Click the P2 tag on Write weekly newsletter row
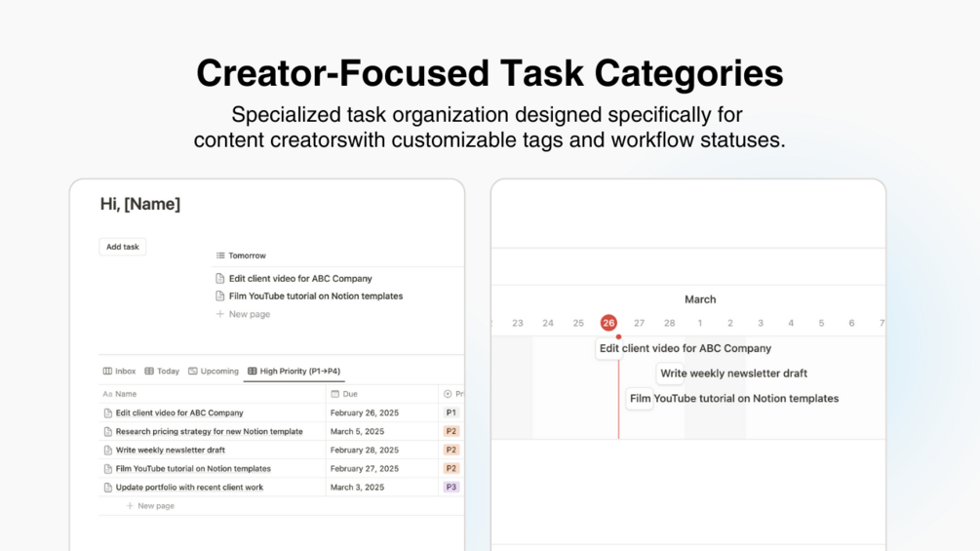 click(x=451, y=450)
